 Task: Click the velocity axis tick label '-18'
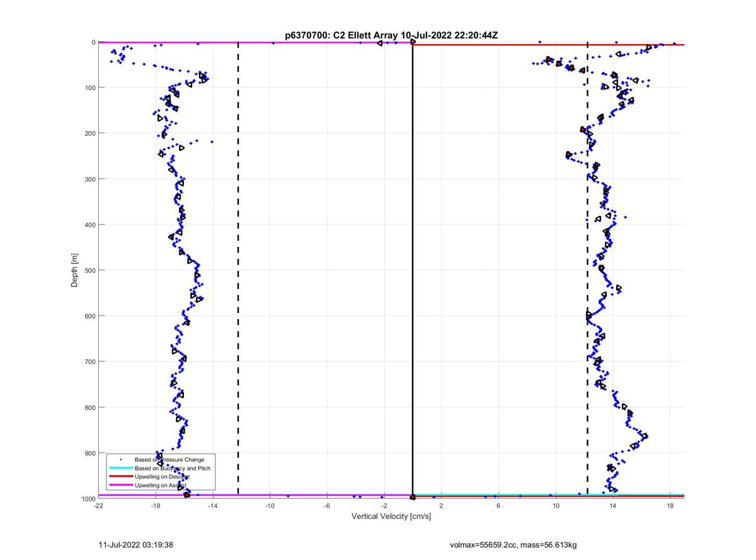tap(156, 505)
